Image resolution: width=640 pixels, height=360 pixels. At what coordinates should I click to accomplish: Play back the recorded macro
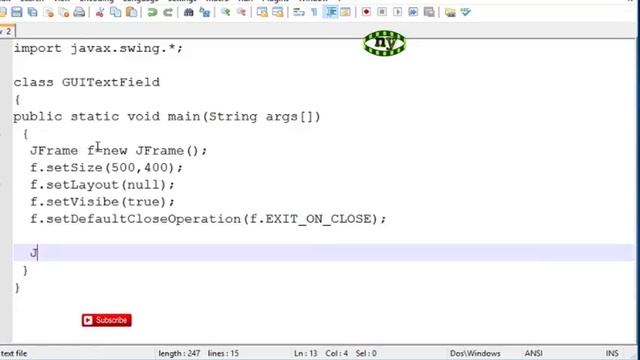click(x=398, y=12)
